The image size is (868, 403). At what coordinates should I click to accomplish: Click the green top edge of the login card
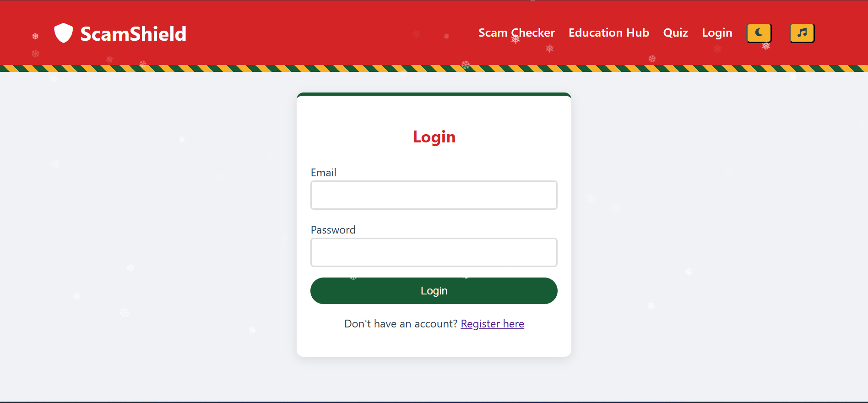[434, 94]
